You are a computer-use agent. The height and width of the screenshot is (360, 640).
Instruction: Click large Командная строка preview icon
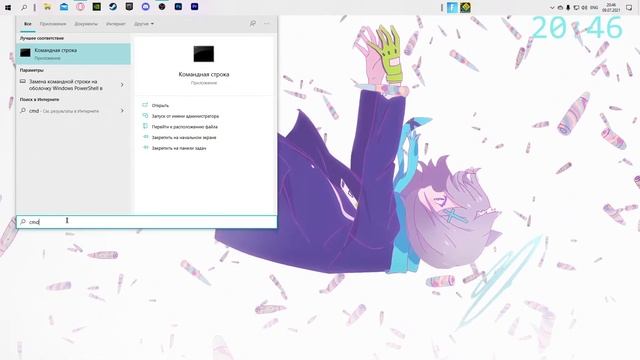pos(204,54)
